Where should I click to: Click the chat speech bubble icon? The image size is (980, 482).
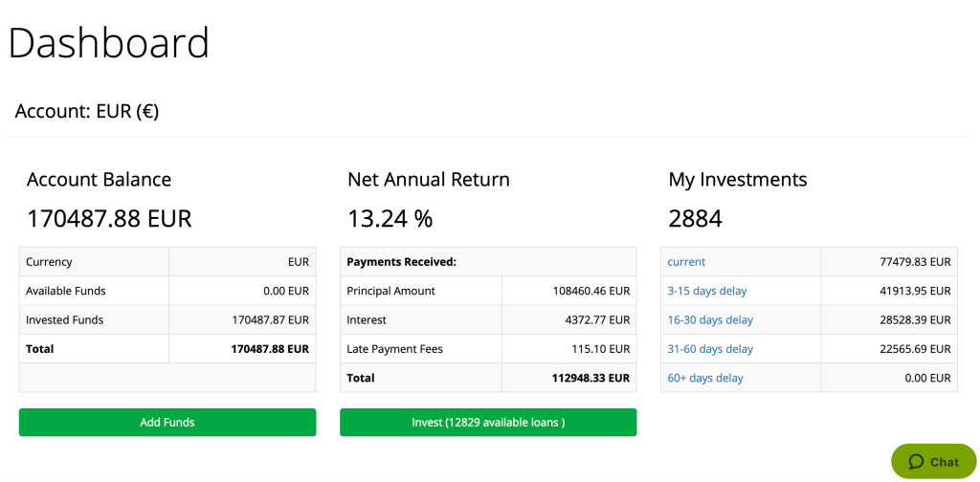coord(916,462)
